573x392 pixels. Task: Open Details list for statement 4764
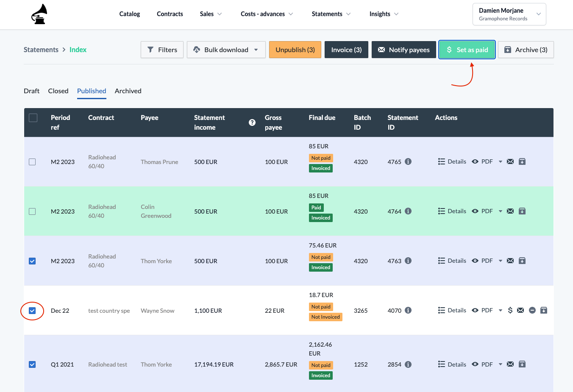452,211
